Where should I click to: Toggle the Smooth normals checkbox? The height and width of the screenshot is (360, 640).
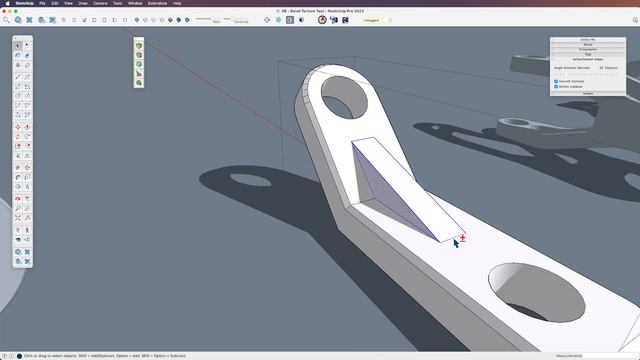coord(556,81)
